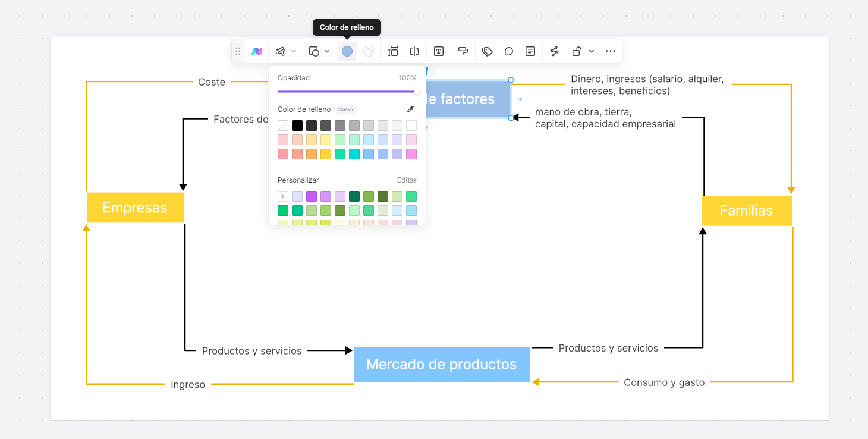Pick a color with the eyedropper
The height and width of the screenshot is (439, 868).
pyautogui.click(x=410, y=109)
